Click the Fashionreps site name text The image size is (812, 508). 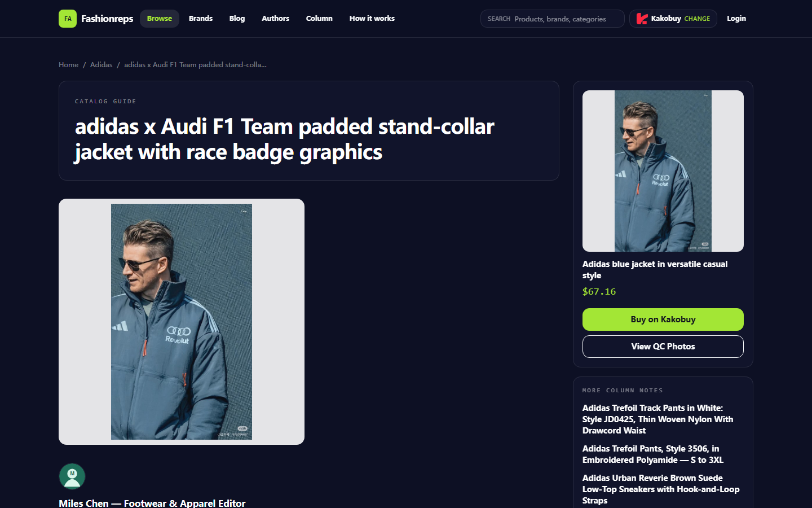click(107, 19)
